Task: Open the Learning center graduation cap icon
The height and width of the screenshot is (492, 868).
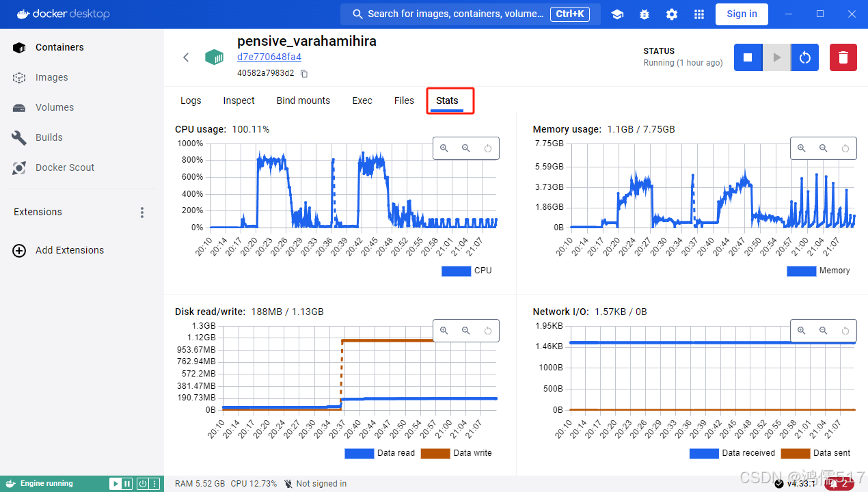Action: point(617,14)
